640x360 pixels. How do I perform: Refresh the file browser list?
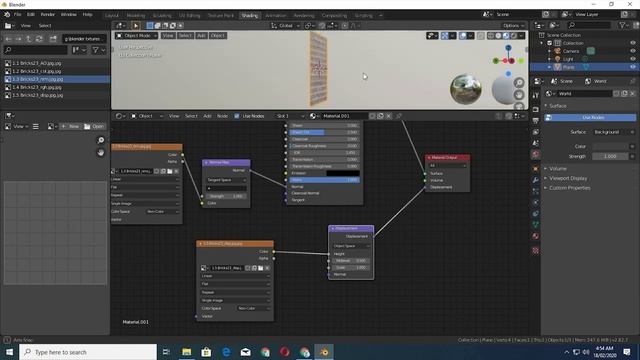[x=39, y=39]
